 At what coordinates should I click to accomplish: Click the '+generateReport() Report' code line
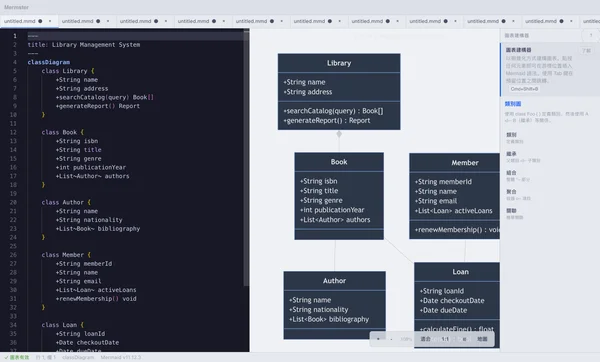[98, 106]
